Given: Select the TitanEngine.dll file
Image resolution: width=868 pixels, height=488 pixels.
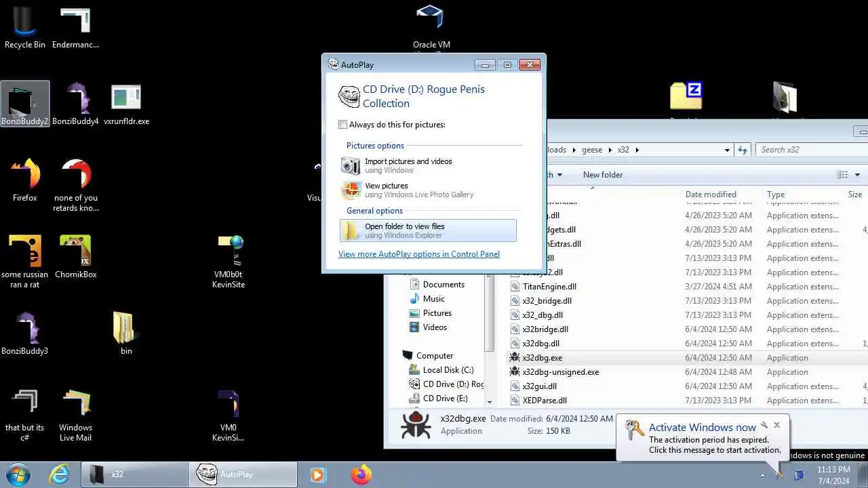Looking at the screenshot, I should click(x=543, y=287).
